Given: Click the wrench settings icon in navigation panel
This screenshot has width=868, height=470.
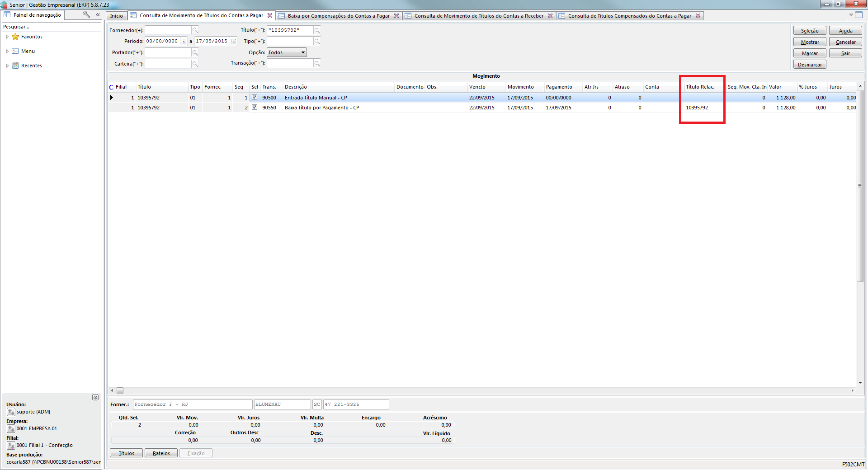Looking at the screenshot, I should [x=86, y=15].
